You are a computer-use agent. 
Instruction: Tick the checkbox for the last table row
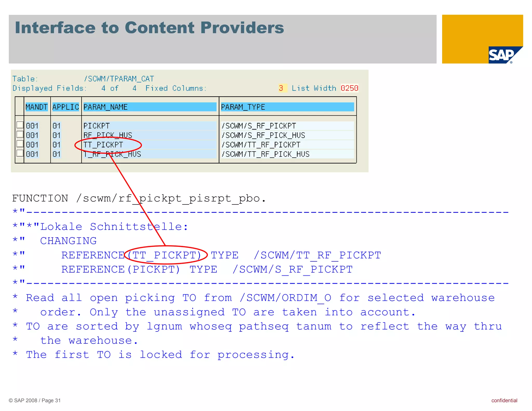pyautogui.click(x=20, y=153)
